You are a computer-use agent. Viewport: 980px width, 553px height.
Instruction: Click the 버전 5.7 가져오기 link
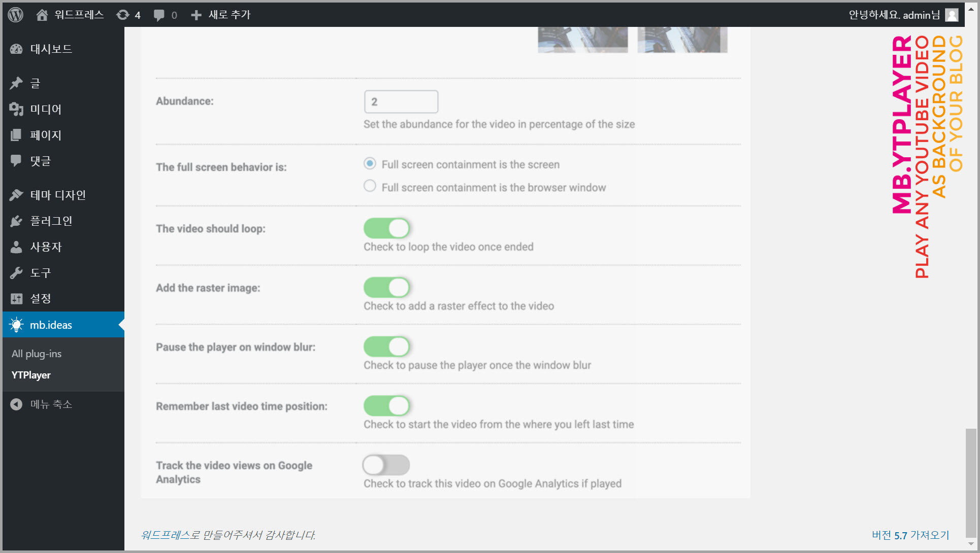(x=910, y=535)
